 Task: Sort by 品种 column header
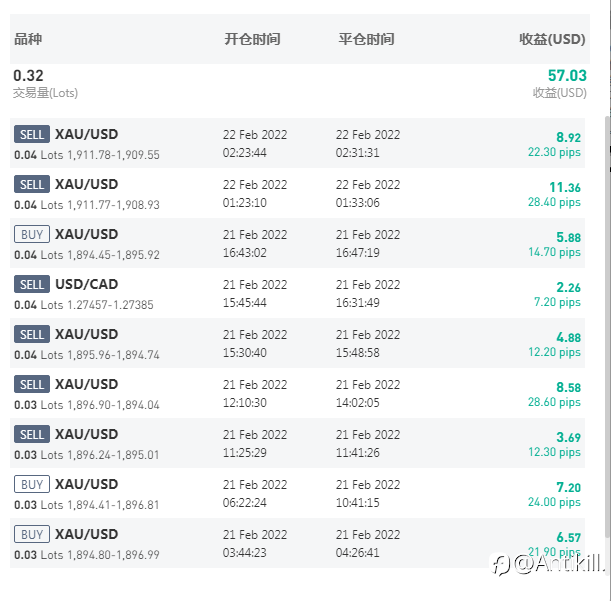tap(28, 39)
